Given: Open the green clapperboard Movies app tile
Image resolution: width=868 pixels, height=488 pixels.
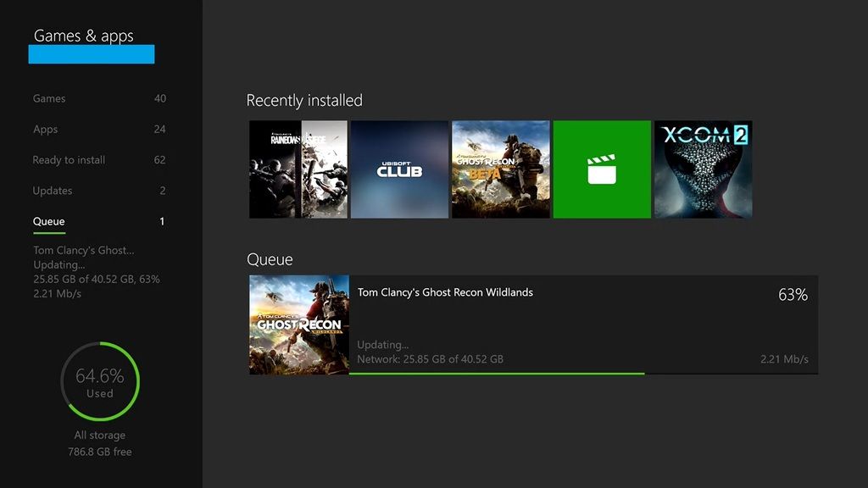Looking at the screenshot, I should coord(602,169).
